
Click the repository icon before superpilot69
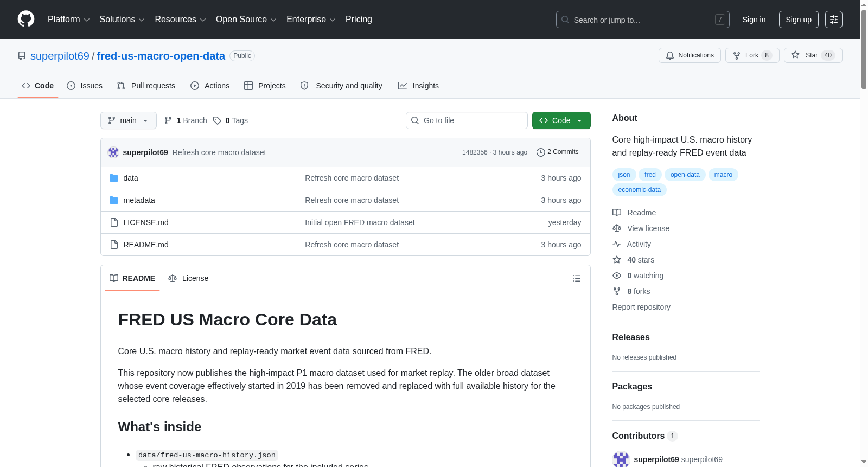pyautogui.click(x=22, y=56)
